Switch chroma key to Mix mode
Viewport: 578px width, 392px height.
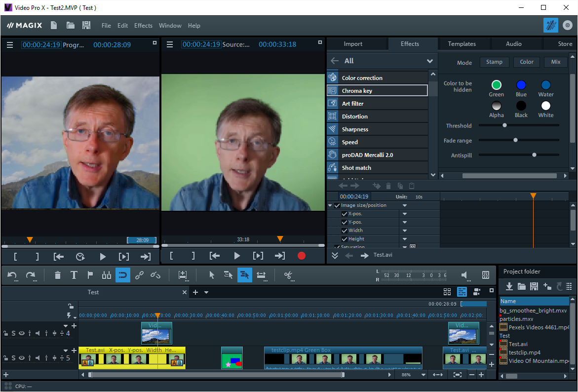coord(555,62)
